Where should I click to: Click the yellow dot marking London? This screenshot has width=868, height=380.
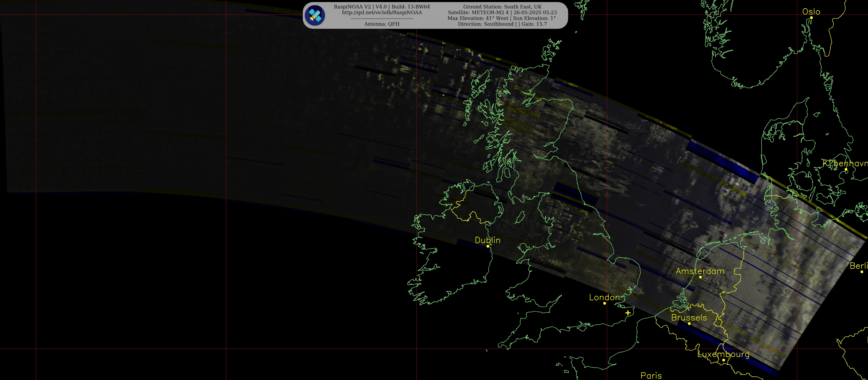click(x=605, y=303)
